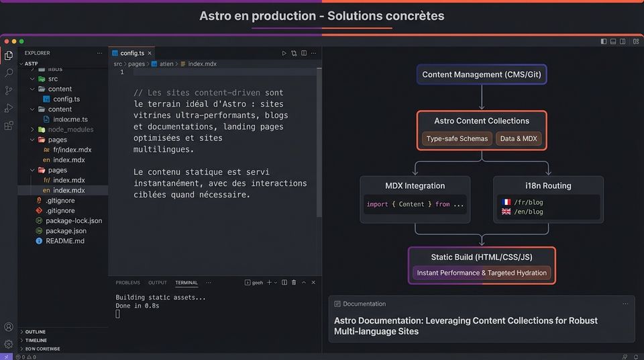Close the terminal panel
The image size is (644, 360).
313,282
